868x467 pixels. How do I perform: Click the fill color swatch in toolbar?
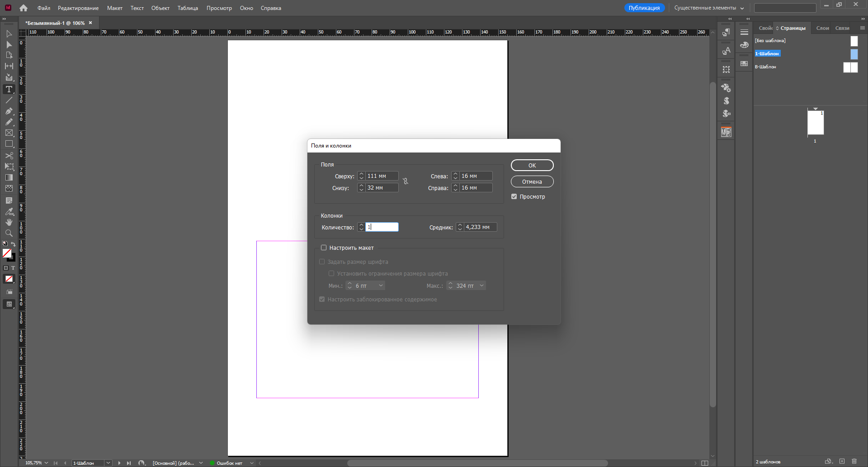click(7, 253)
